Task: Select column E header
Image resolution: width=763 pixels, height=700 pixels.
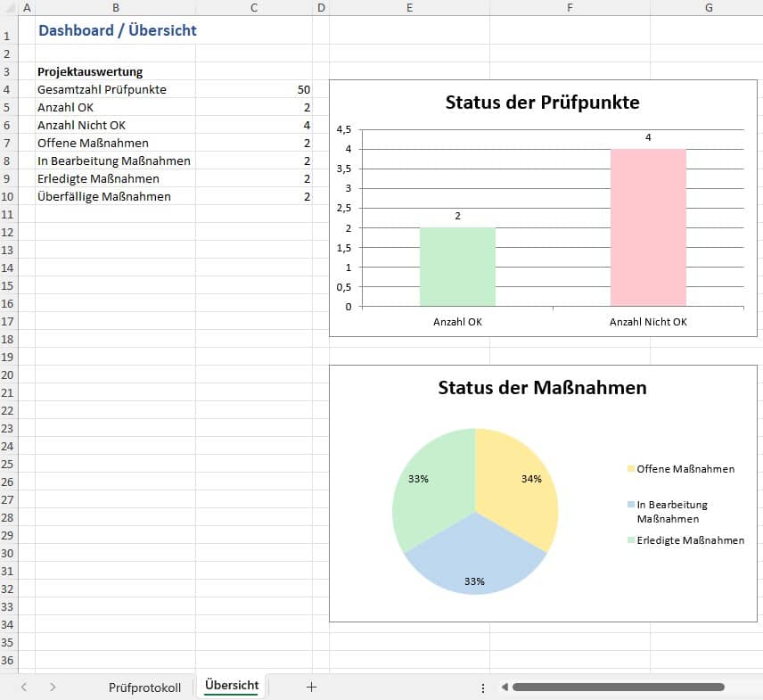Action: (x=409, y=8)
